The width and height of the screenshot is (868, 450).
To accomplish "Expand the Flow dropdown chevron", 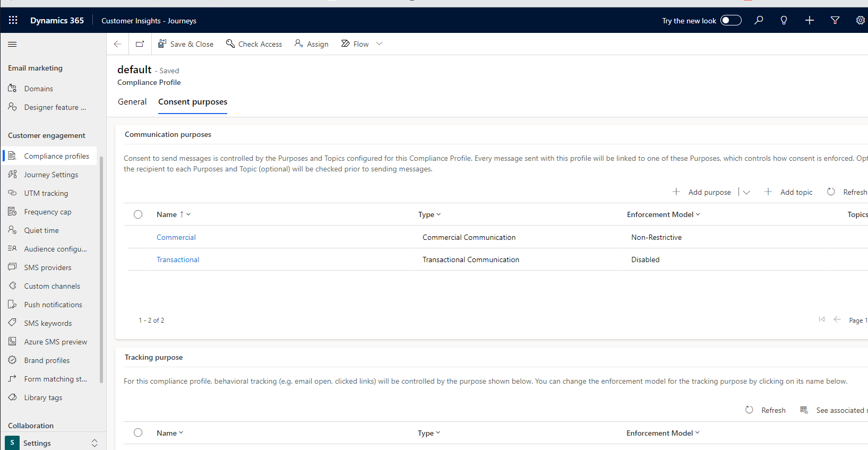I will [x=379, y=44].
